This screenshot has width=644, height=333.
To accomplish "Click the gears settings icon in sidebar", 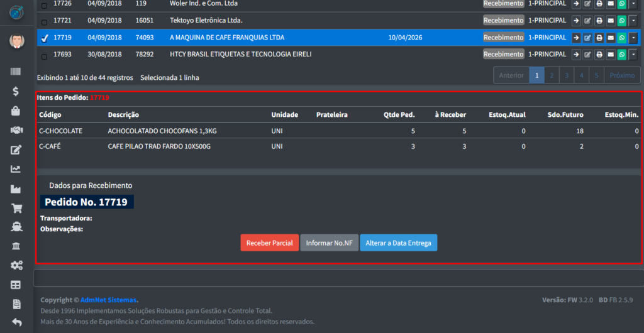I will coord(16,266).
